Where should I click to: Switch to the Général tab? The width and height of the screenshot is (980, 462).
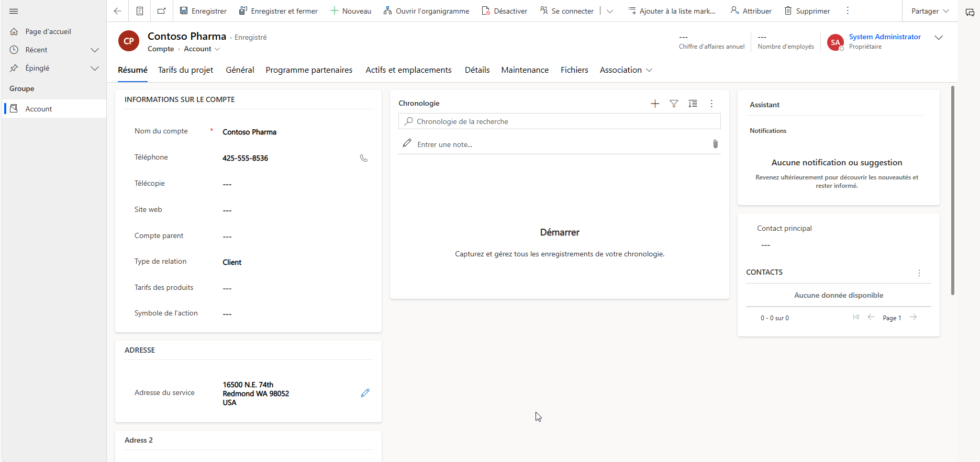pos(240,70)
